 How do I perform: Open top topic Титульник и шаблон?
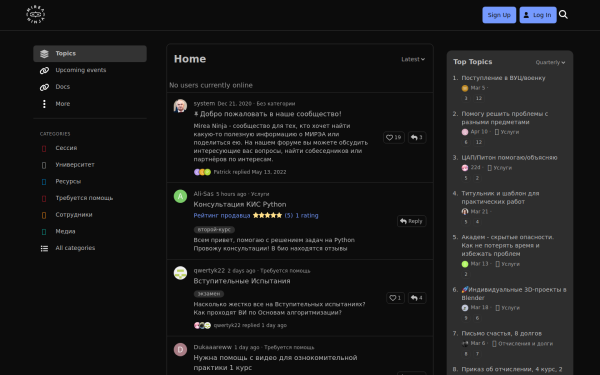click(x=500, y=198)
